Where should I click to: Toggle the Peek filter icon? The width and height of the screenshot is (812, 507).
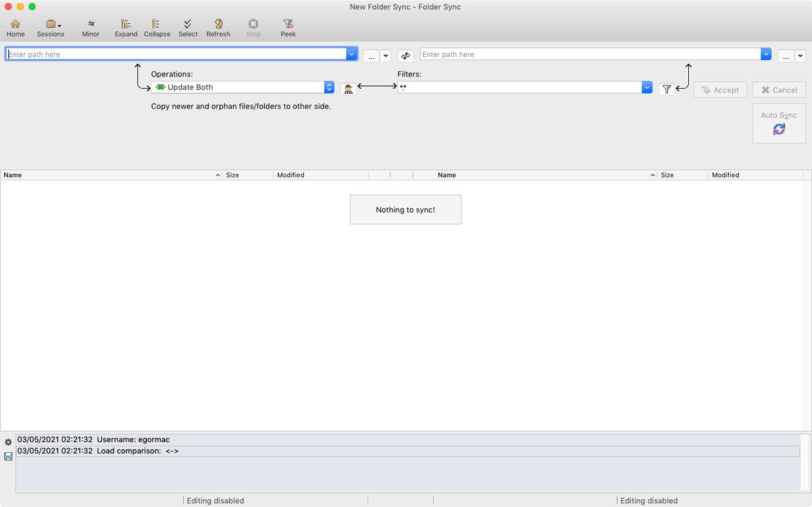pos(288,28)
